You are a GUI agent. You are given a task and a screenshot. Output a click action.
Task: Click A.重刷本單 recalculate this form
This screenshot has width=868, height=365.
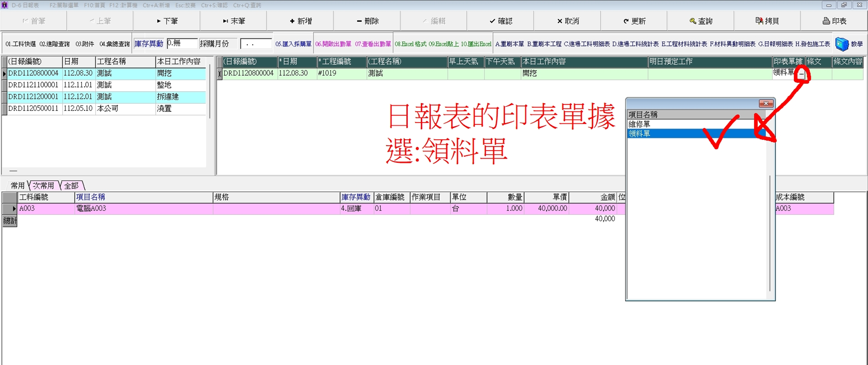pos(509,44)
